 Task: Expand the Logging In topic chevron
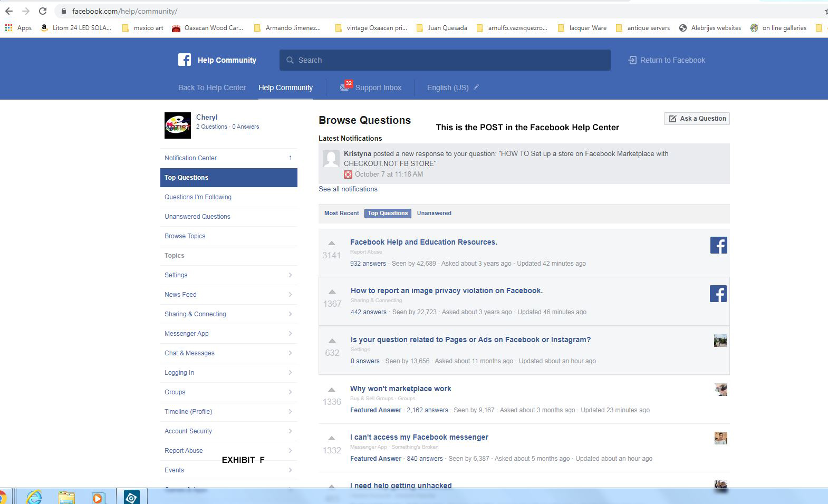[x=290, y=372]
